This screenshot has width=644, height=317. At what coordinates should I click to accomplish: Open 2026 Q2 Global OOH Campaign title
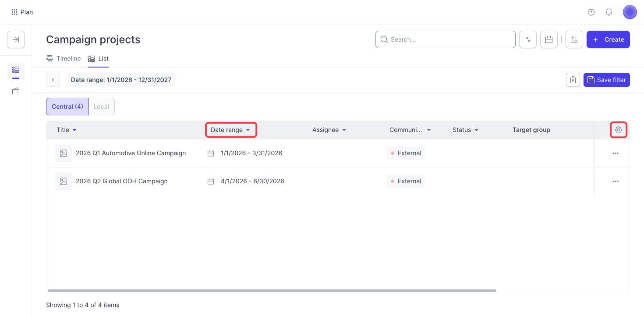click(x=121, y=181)
